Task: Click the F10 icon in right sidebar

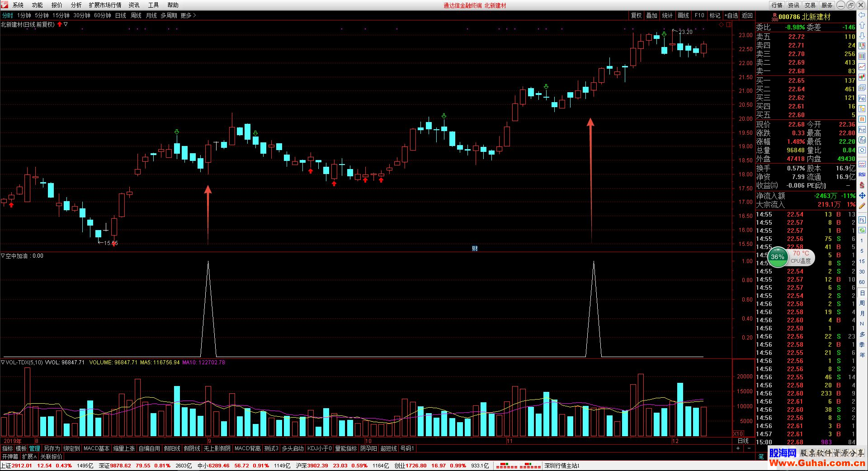Action: 862,98
